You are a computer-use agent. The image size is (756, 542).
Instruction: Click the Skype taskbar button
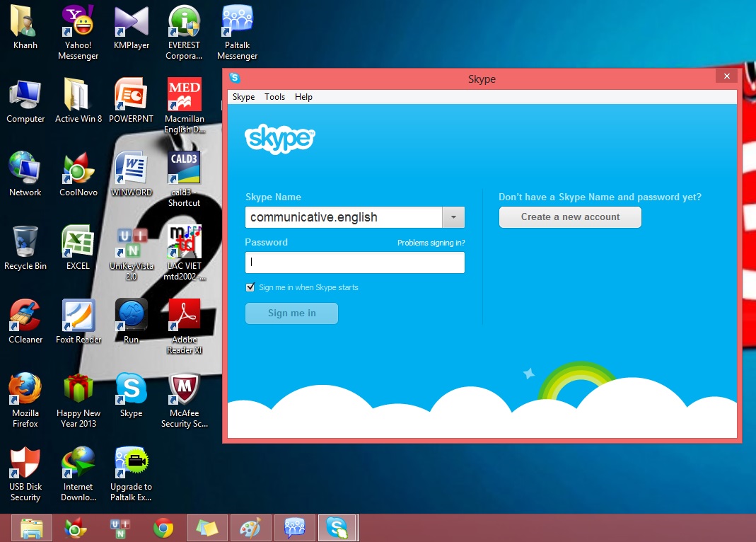337,528
